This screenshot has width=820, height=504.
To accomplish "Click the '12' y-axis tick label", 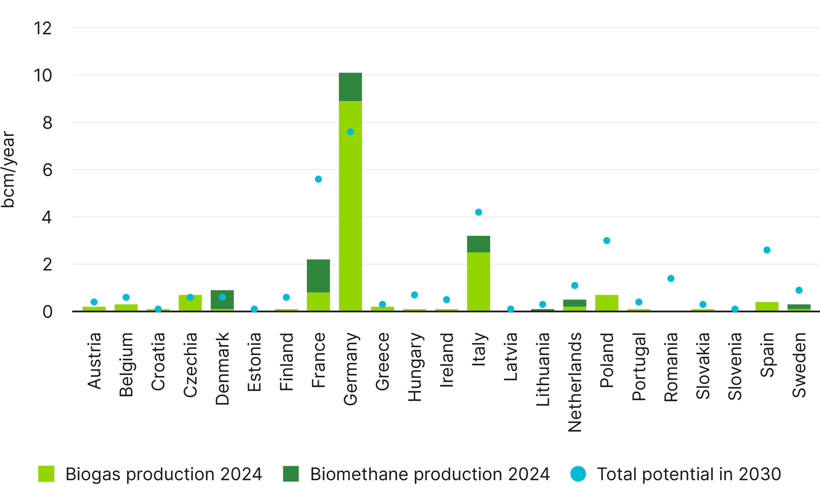I will (x=43, y=28).
